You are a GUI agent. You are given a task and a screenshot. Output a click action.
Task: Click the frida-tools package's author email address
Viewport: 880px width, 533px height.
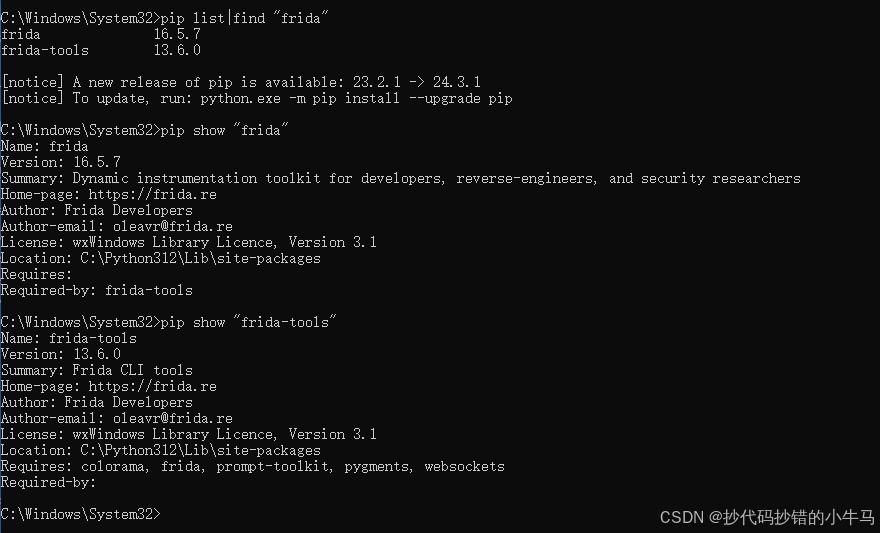pos(172,419)
